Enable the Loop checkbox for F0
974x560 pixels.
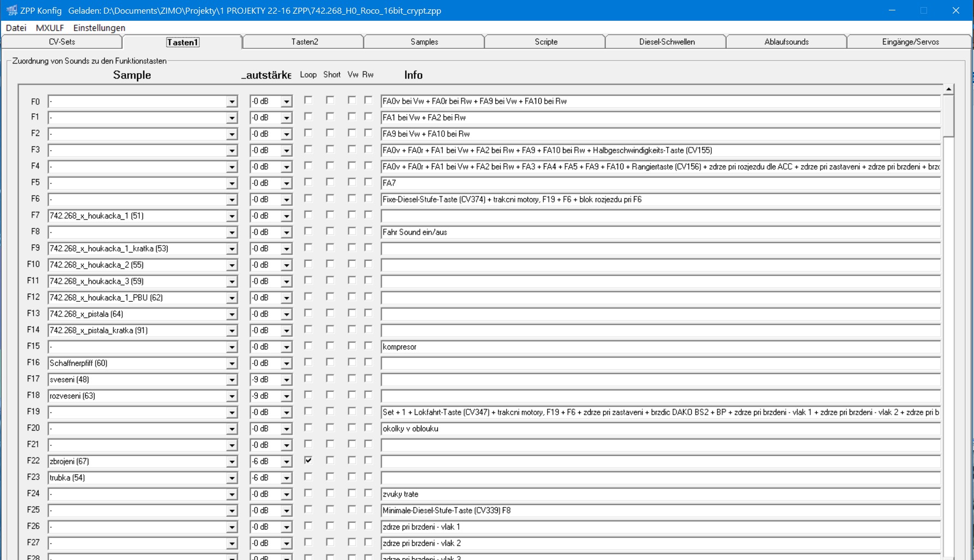point(308,100)
